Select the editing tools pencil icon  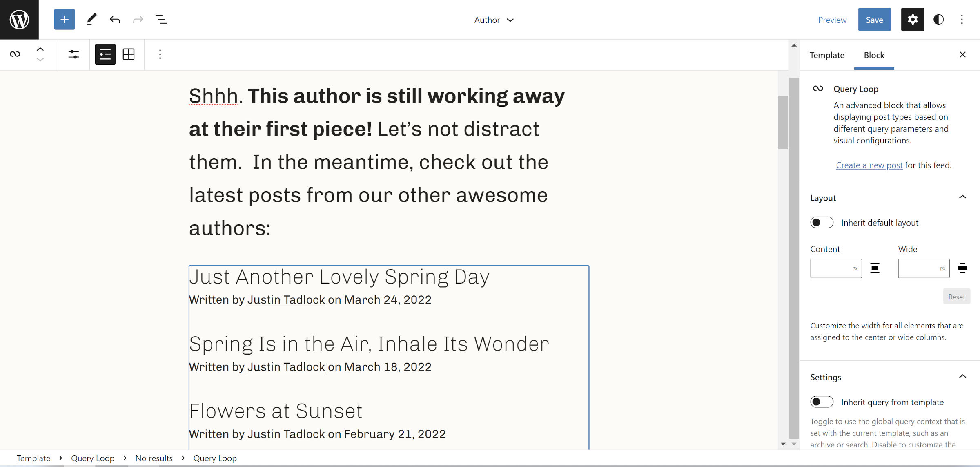pos(91,19)
